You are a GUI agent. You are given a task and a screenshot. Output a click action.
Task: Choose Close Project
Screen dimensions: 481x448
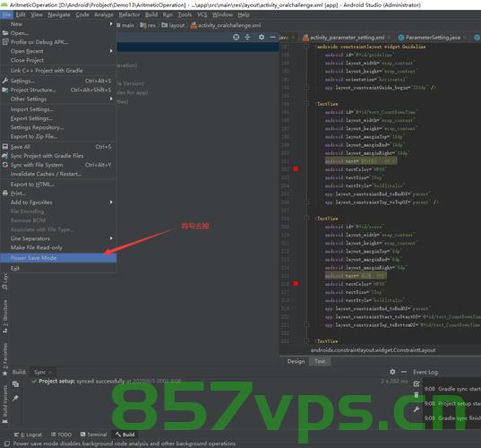coord(58,60)
